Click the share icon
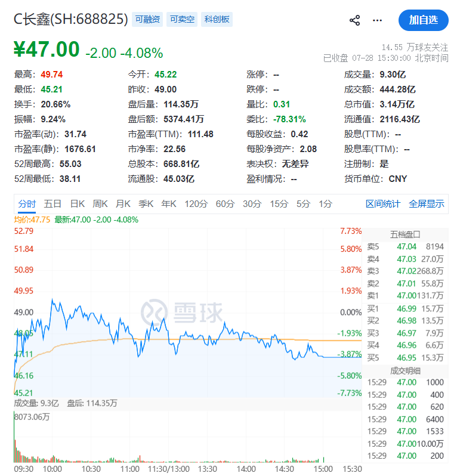This screenshot has height=476, width=460. point(354,20)
